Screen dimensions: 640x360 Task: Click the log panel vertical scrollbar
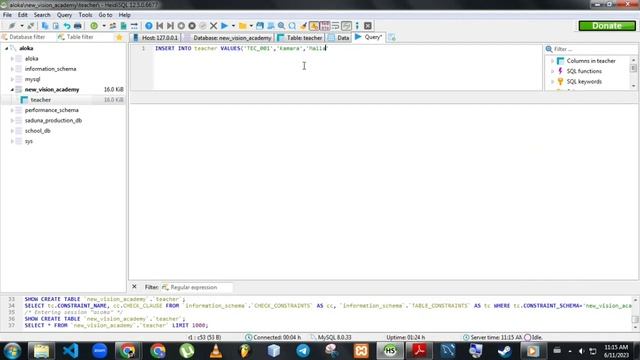(635, 314)
